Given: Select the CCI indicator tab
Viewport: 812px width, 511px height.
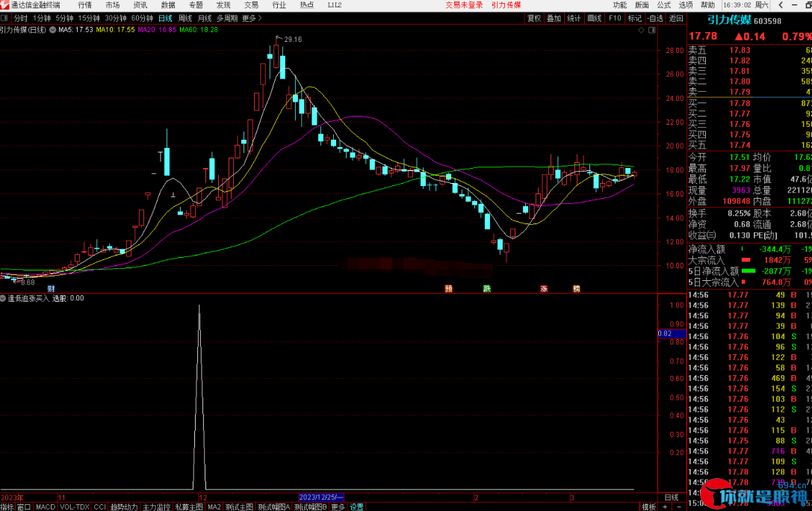Looking at the screenshot, I should point(100,507).
